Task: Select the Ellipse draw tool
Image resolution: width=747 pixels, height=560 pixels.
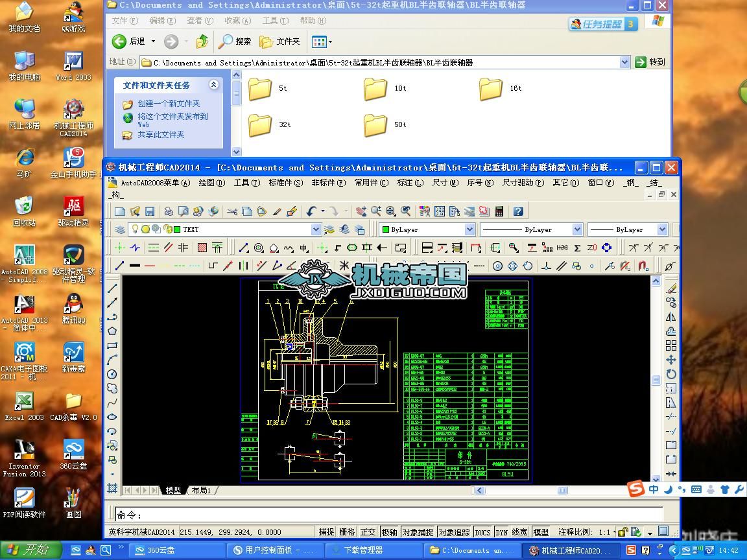Action: (x=112, y=417)
